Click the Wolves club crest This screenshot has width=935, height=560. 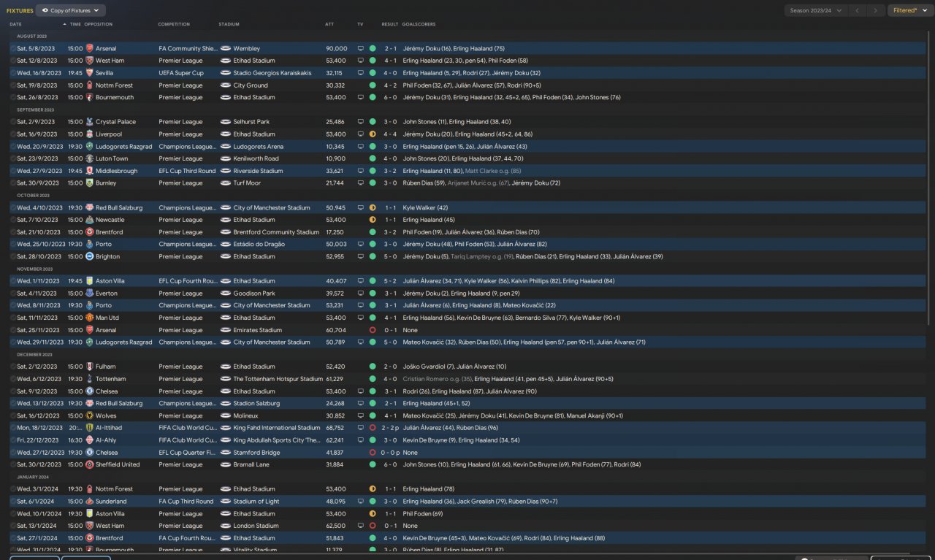[x=90, y=415]
